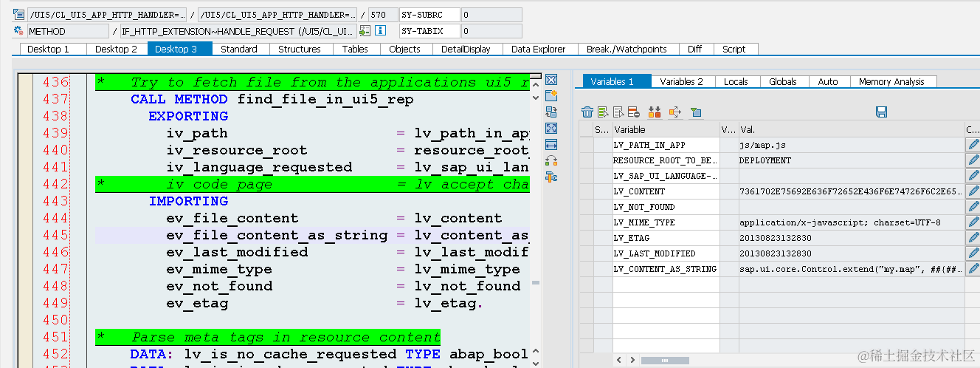This screenshot has width=980, height=368.
Task: Click the New Tool icon in vertical toolbar
Action: coord(551,96)
